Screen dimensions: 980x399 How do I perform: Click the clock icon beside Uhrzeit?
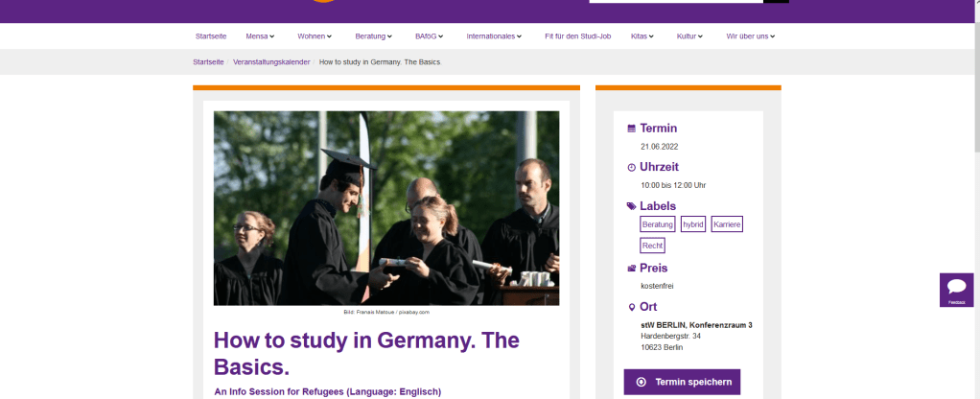[x=631, y=168]
